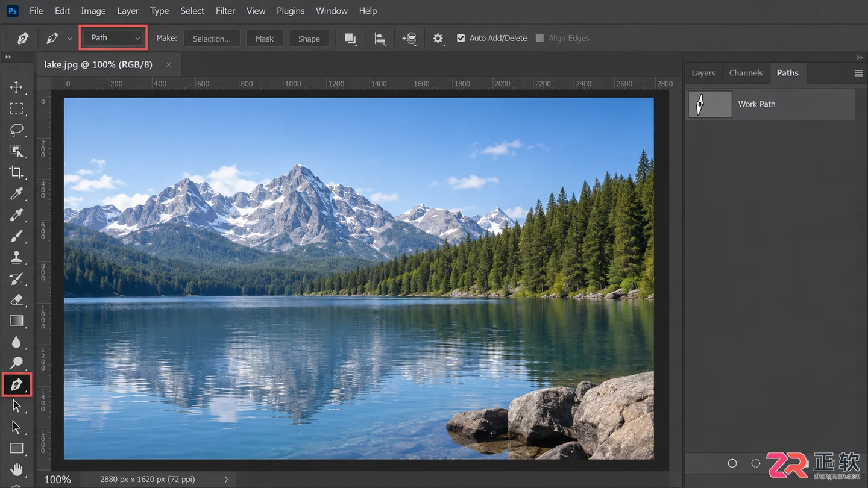The height and width of the screenshot is (488, 868).
Task: Select the Brush tool
Action: pyautogui.click(x=16, y=236)
